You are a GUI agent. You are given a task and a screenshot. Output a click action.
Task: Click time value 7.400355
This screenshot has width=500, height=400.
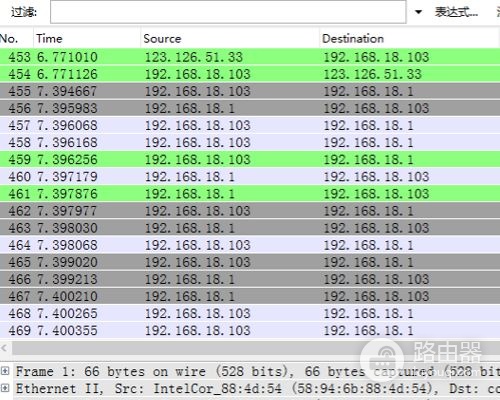coord(67,330)
